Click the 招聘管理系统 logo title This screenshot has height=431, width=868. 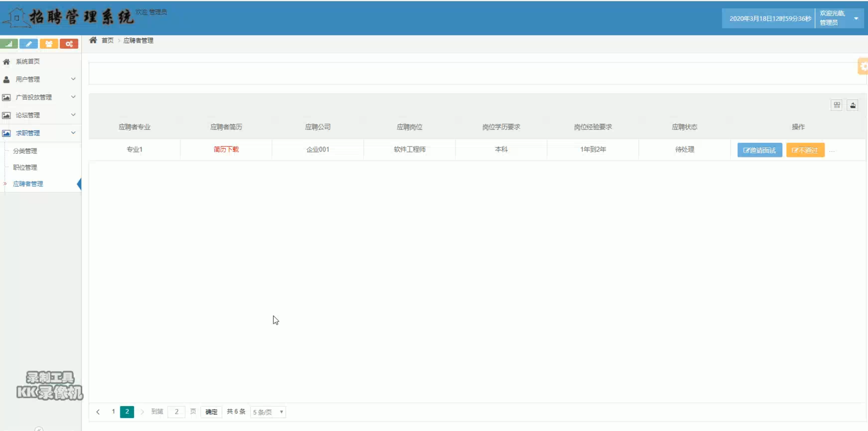pos(81,17)
